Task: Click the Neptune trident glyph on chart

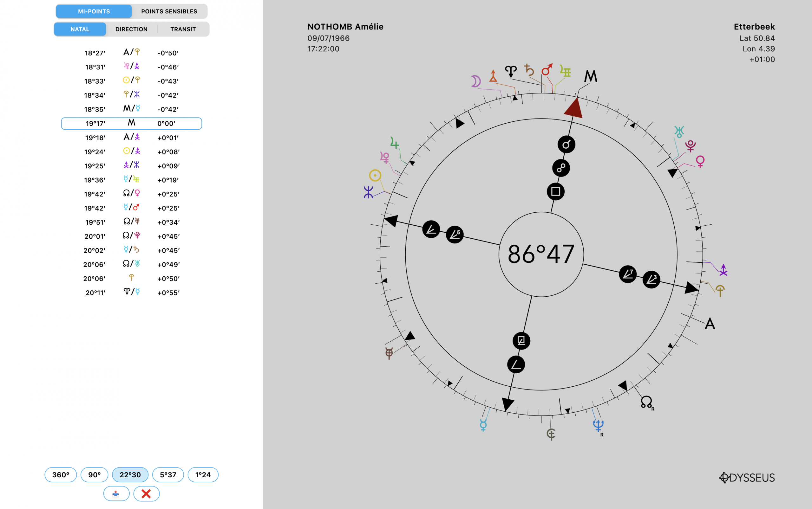Action: click(x=598, y=426)
